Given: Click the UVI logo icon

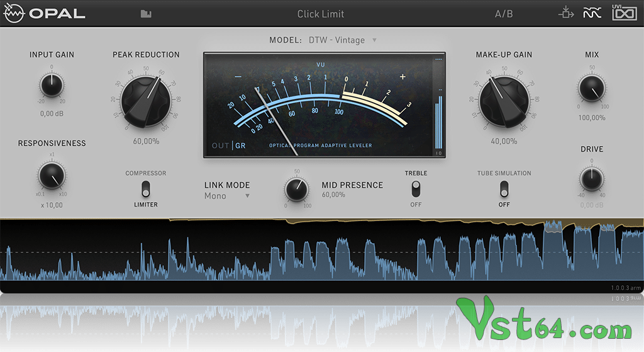Looking at the screenshot, I should (624, 13).
